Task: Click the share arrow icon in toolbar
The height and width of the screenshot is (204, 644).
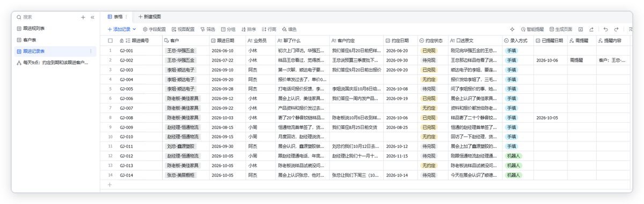Action: point(591,29)
